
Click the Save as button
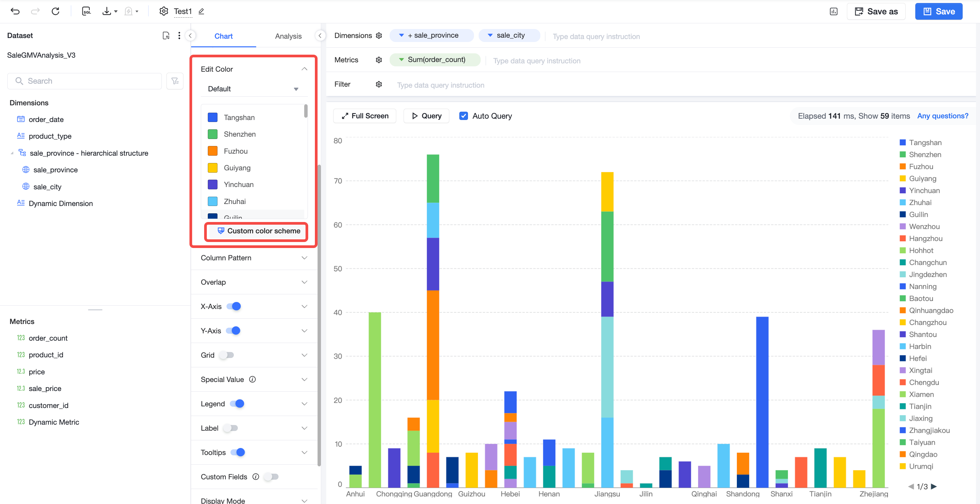tap(876, 11)
